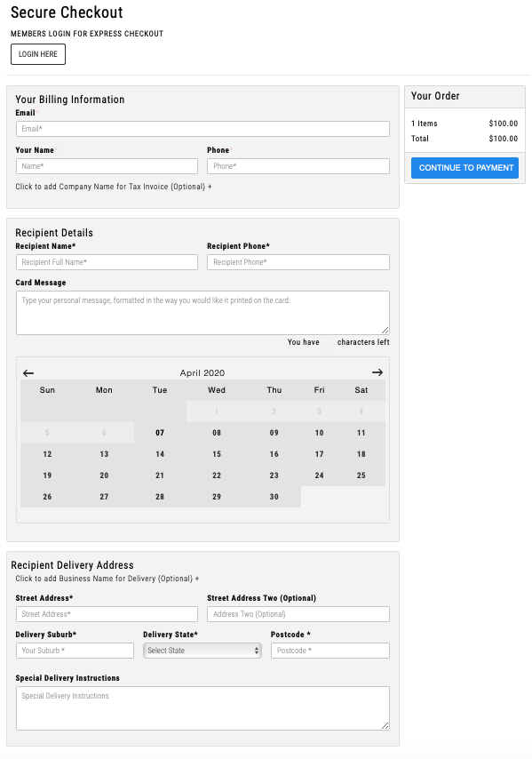This screenshot has width=532, height=759.
Task: Focus the Street Address field
Action: pyautogui.click(x=107, y=614)
